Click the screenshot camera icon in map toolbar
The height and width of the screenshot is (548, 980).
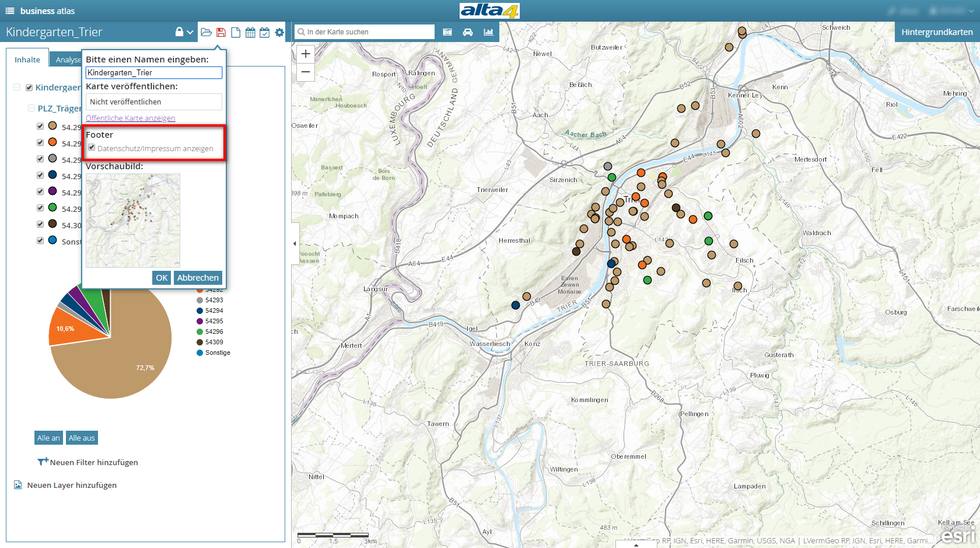pyautogui.click(x=447, y=32)
